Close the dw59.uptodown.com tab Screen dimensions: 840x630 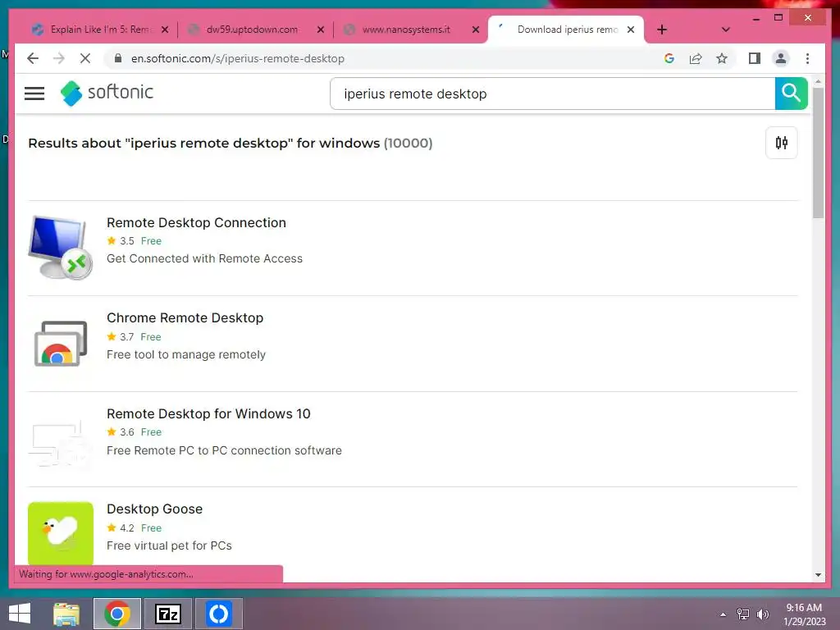[x=321, y=30]
